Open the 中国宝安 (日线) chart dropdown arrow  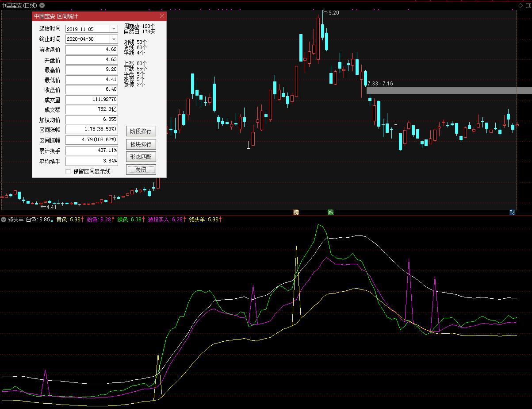click(42, 5)
